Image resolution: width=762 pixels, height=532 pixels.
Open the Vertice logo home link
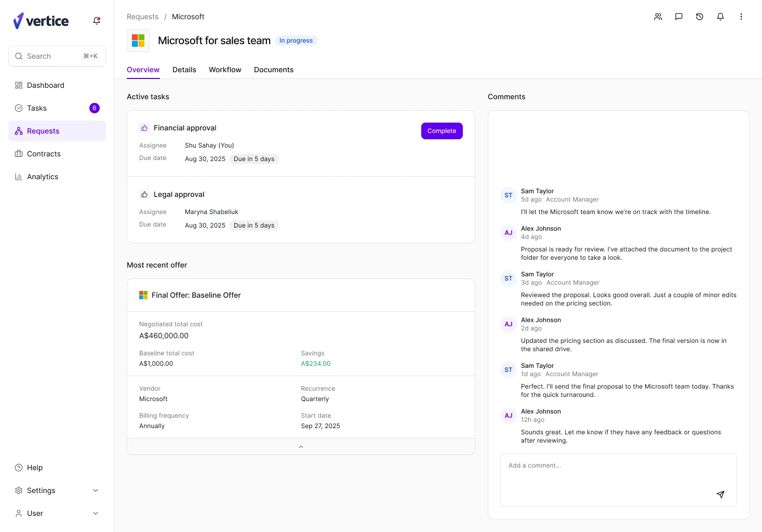[41, 21]
